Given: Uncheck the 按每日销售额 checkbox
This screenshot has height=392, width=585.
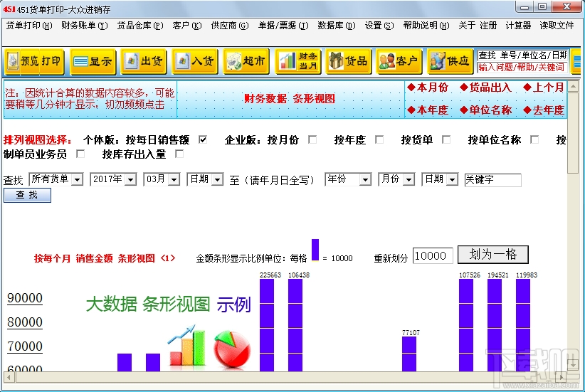Looking at the screenshot, I should (x=203, y=140).
